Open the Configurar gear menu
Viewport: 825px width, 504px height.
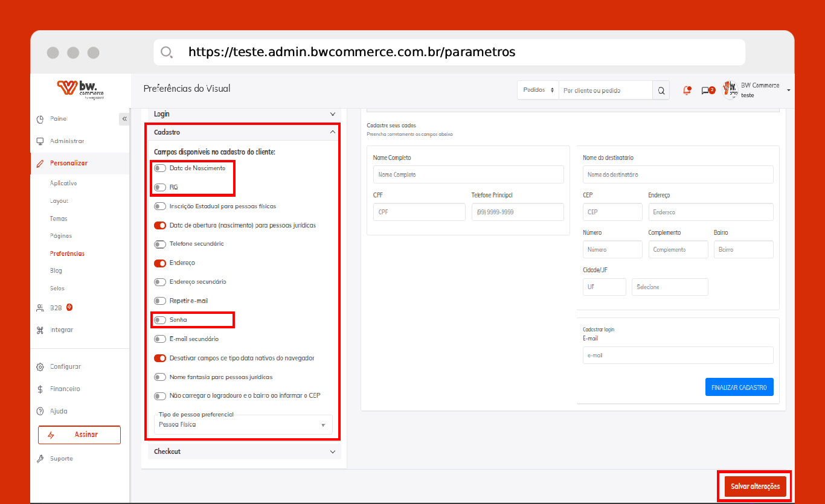65,367
